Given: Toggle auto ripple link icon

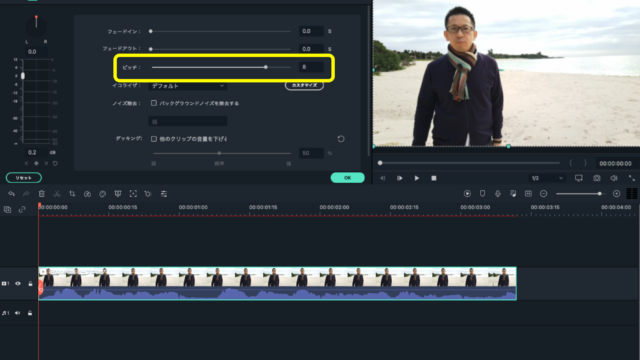Looking at the screenshot, I should pos(22,209).
